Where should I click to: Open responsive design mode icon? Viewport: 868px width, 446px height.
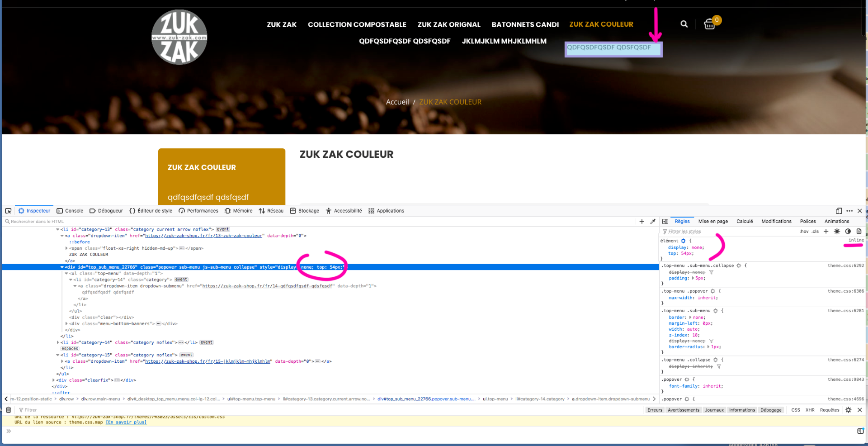point(839,211)
